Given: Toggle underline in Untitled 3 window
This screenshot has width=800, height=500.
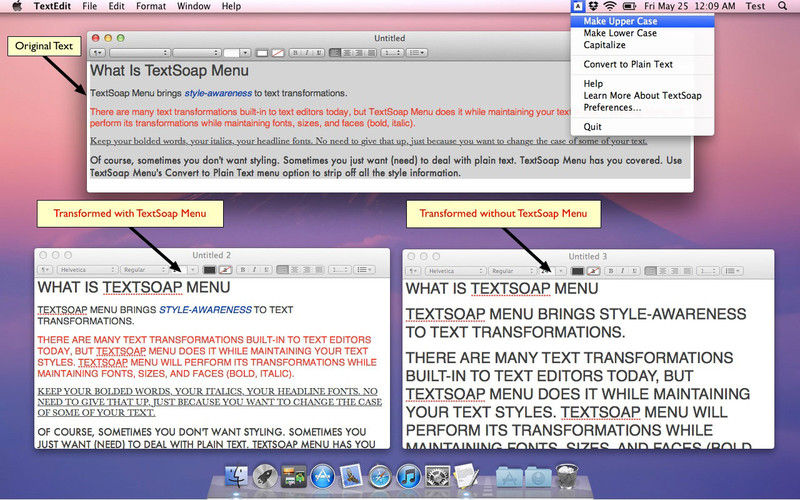Looking at the screenshot, I should click(x=635, y=271).
